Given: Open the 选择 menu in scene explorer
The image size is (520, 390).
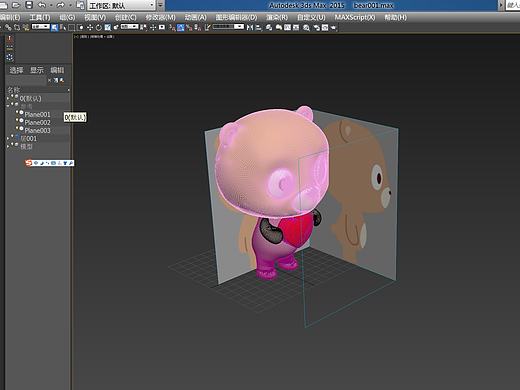Looking at the screenshot, I should (x=16, y=70).
